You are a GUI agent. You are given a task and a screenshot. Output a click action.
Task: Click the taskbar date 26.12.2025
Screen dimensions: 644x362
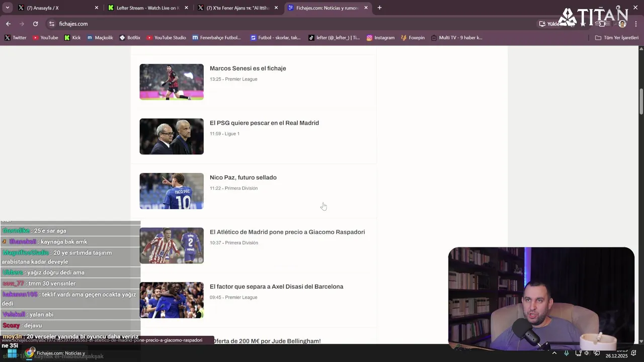tap(616, 356)
